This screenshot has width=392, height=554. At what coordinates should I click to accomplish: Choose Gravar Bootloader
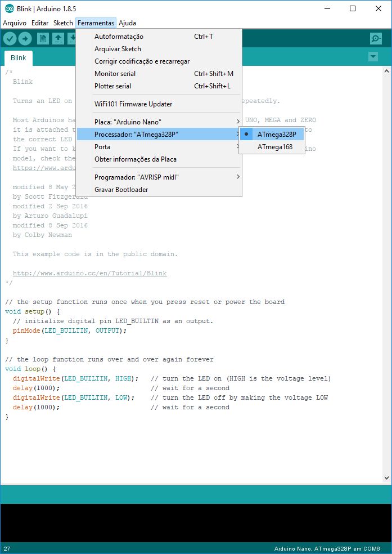point(159,189)
